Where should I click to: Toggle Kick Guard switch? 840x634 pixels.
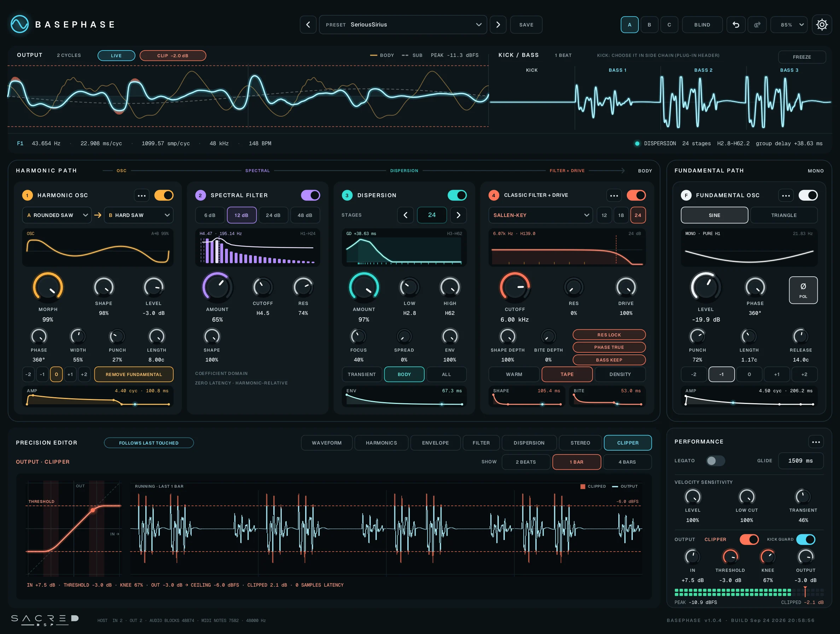805,540
